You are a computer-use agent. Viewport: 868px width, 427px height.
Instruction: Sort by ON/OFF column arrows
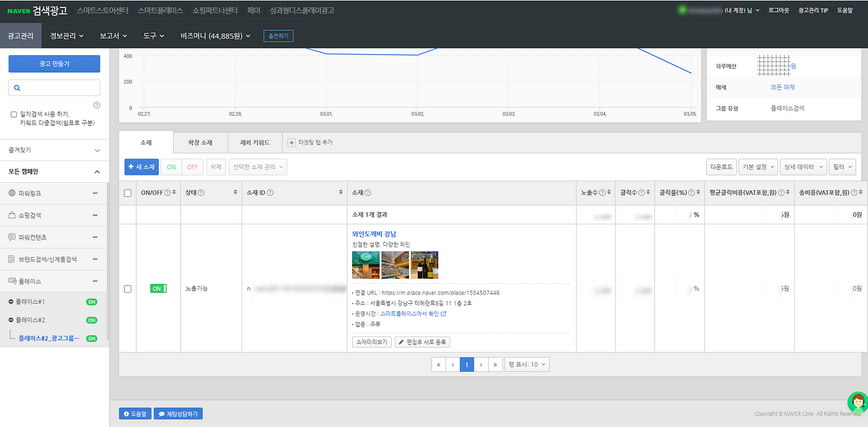click(x=174, y=193)
